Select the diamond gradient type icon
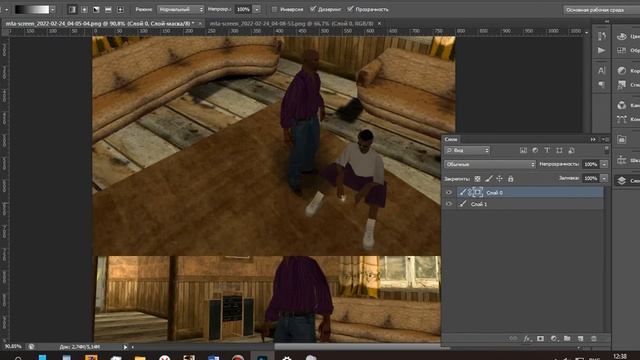 [x=120, y=9]
